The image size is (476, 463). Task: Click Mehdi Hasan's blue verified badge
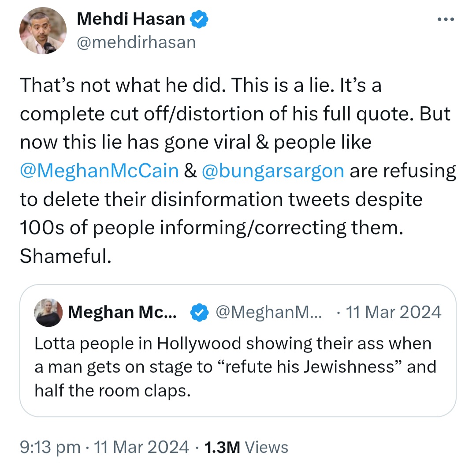point(199,19)
